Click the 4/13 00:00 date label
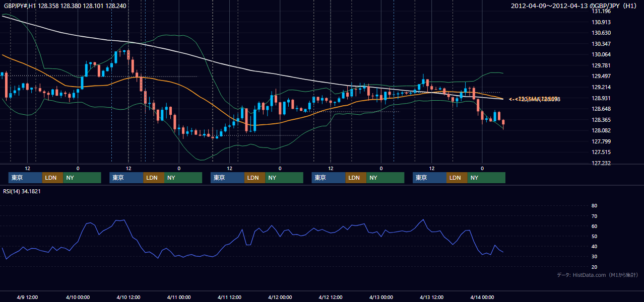The height and width of the screenshot is (302, 644). click(381, 297)
